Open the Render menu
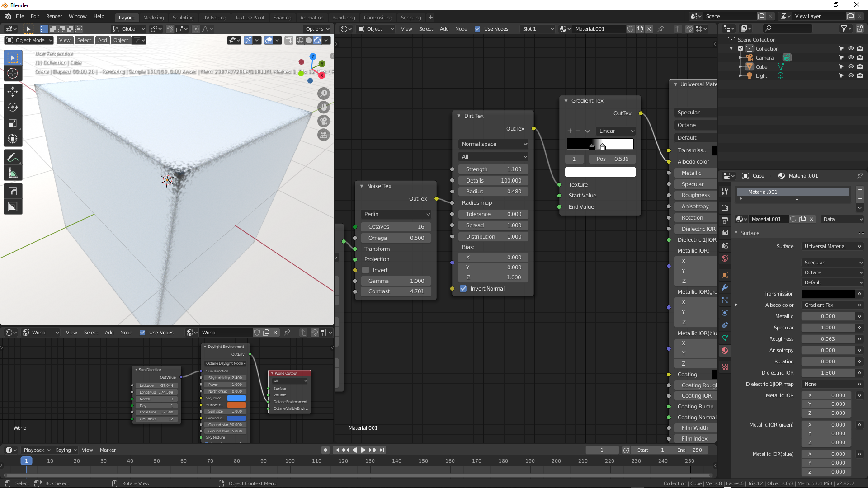The height and width of the screenshot is (488, 868). (x=54, y=16)
